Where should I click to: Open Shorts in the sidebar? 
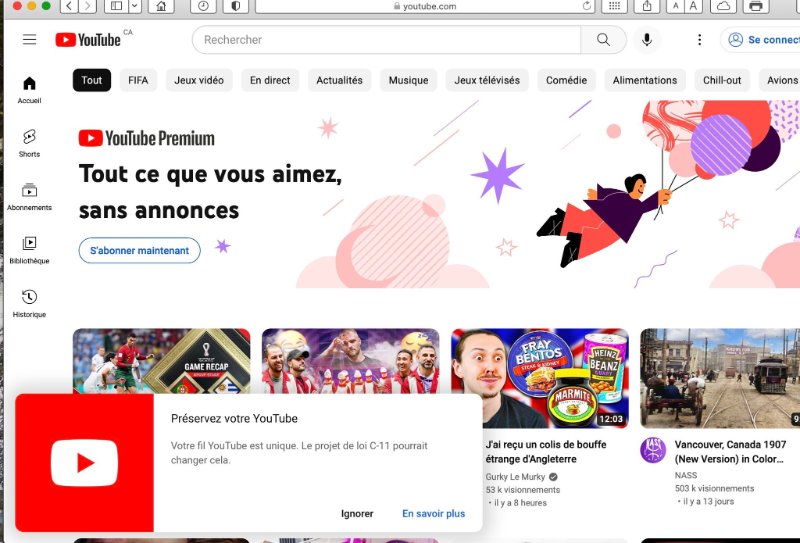click(30, 143)
